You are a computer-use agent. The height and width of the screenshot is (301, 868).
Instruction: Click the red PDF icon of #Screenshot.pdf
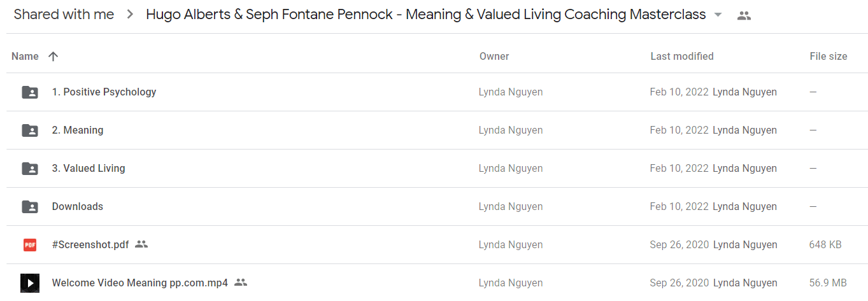pyautogui.click(x=30, y=245)
